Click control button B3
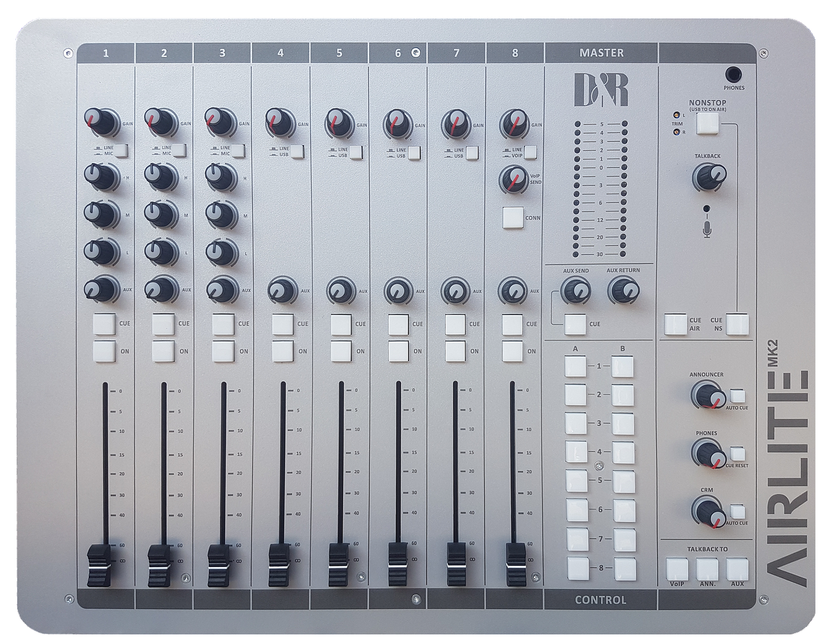The width and height of the screenshot is (840, 639). (x=623, y=424)
